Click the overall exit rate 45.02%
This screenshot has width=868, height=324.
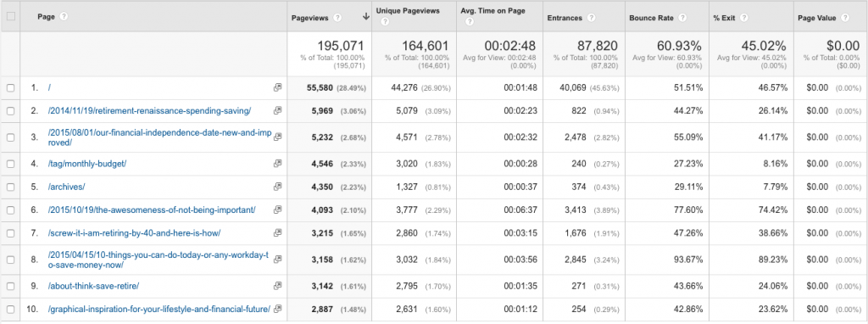tap(764, 46)
